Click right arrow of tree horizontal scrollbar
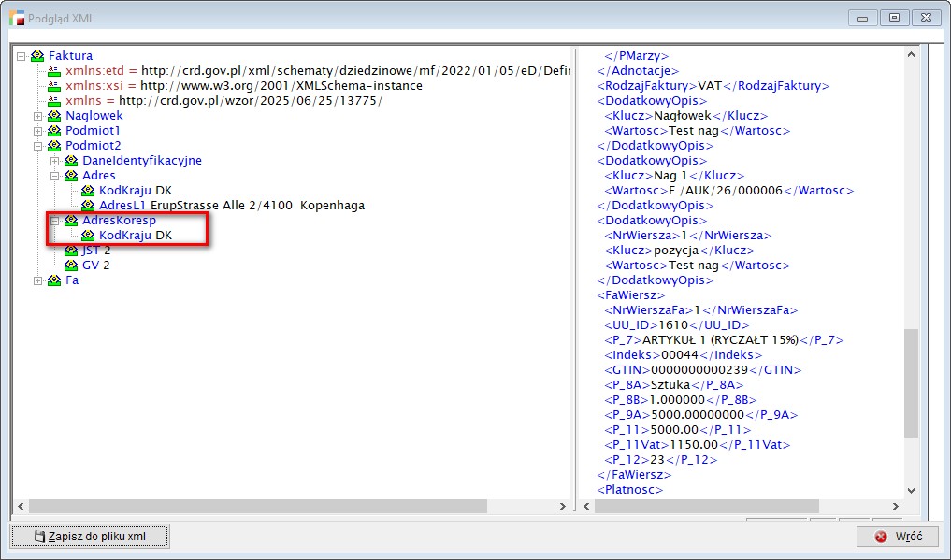The width and height of the screenshot is (951, 560). (x=563, y=506)
